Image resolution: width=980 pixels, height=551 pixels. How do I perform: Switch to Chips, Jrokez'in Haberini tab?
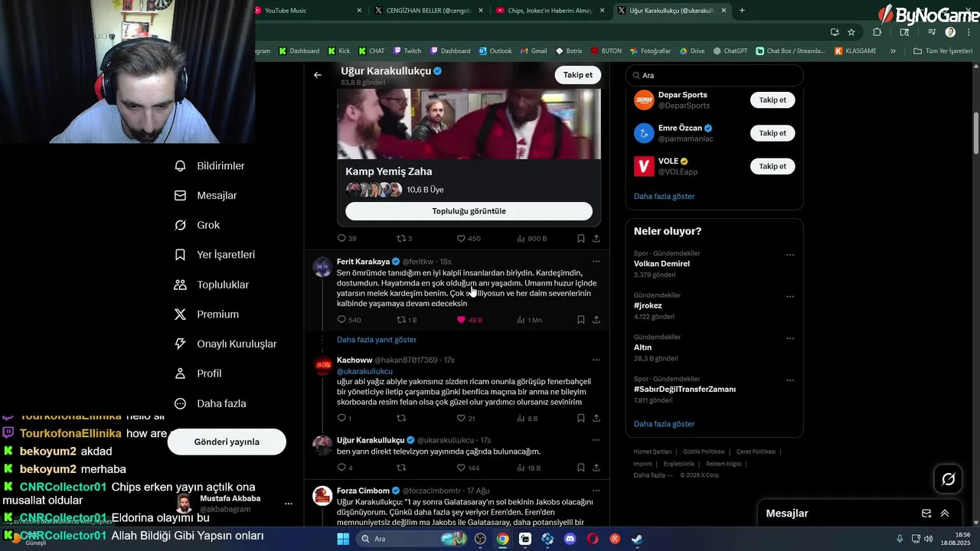550,11
